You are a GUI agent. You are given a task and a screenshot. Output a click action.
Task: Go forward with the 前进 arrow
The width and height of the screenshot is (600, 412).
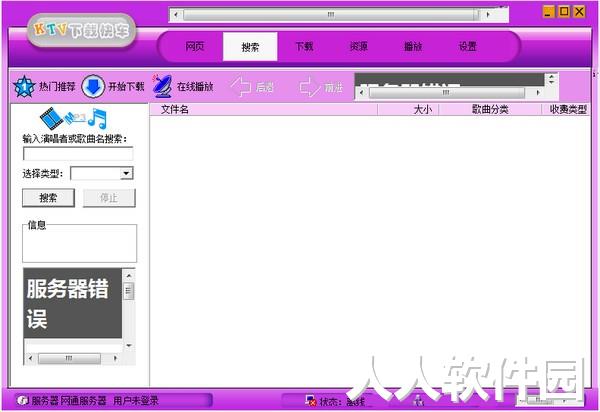[x=310, y=87]
